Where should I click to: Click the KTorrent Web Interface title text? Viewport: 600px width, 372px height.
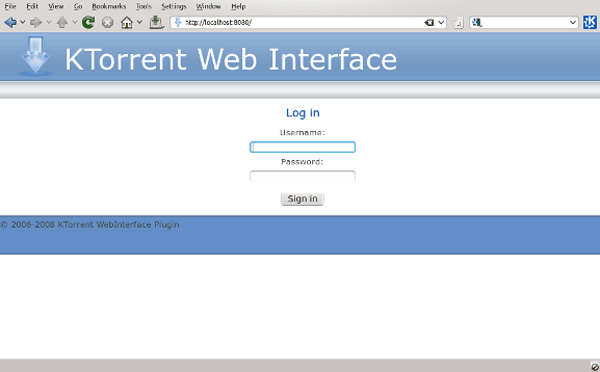[231, 59]
